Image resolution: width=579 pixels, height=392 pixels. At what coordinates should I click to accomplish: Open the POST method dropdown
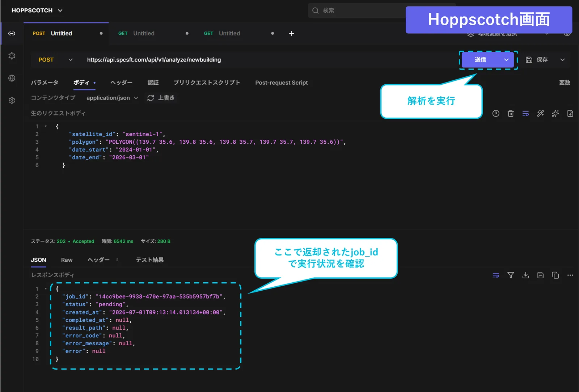[56, 60]
